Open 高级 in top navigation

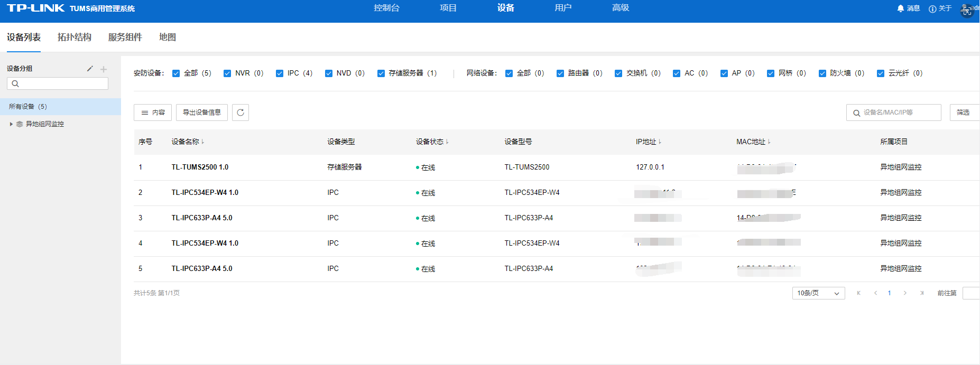[x=621, y=8]
